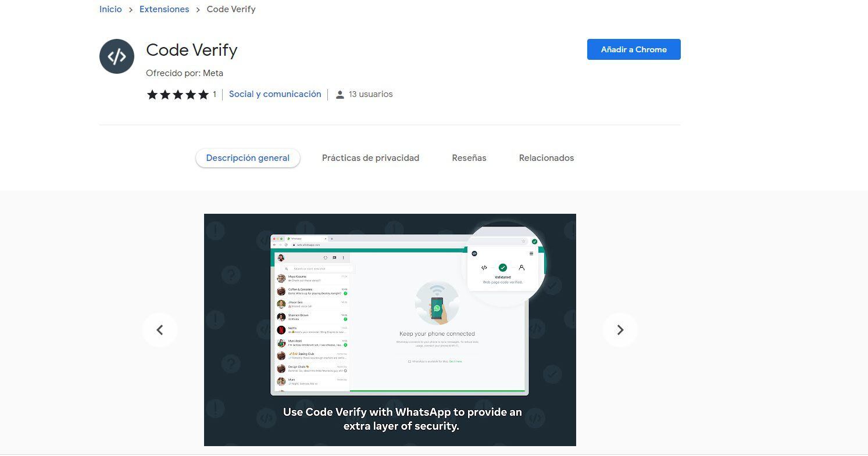Click the 13 usuarios text
This screenshot has height=456, width=868.
click(x=371, y=94)
